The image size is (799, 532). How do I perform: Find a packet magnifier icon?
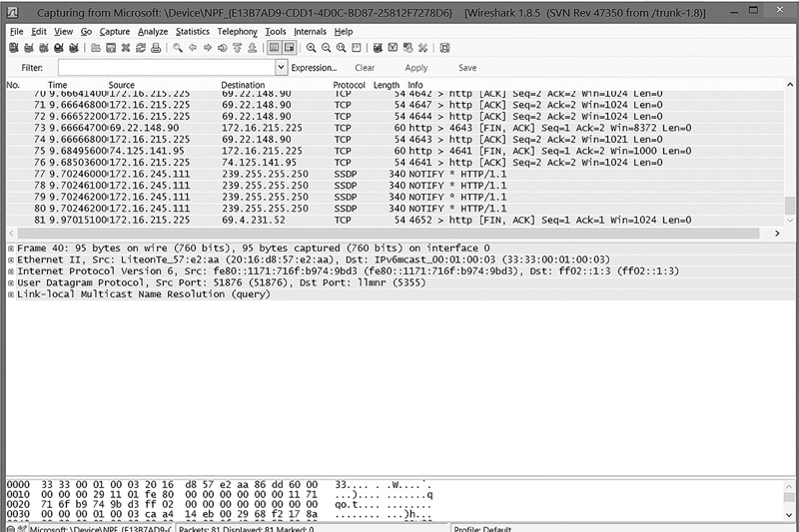(x=178, y=48)
